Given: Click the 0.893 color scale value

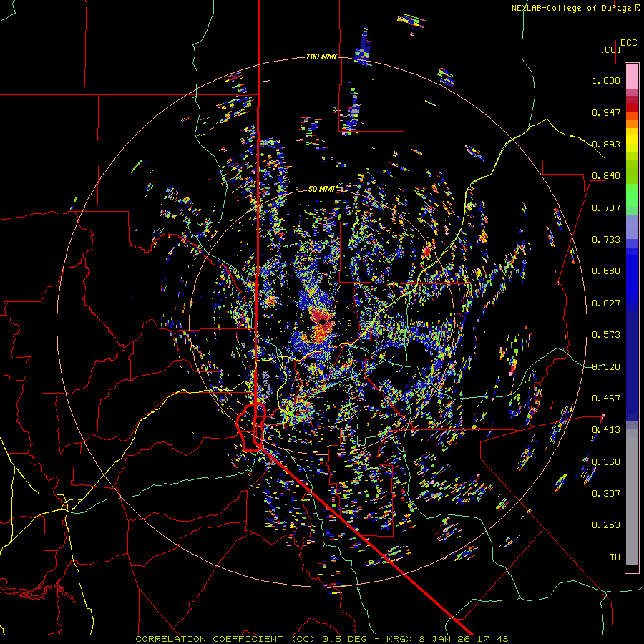Looking at the screenshot, I should pyautogui.click(x=606, y=144).
